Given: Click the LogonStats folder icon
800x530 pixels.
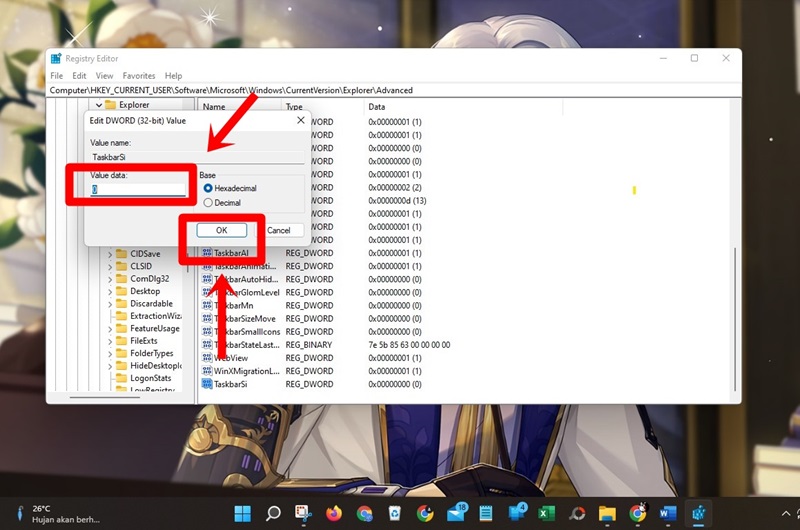Looking at the screenshot, I should [121, 378].
